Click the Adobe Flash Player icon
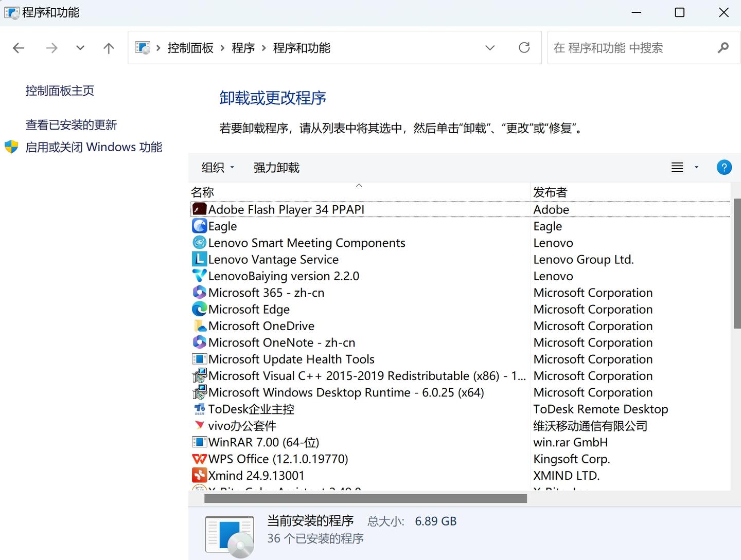The width and height of the screenshot is (741, 560). 199,209
